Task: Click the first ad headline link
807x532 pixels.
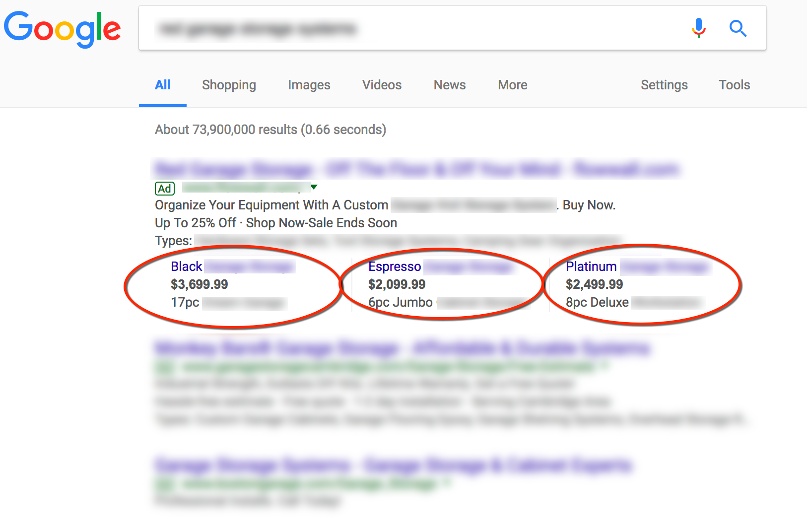Action: 416,170
